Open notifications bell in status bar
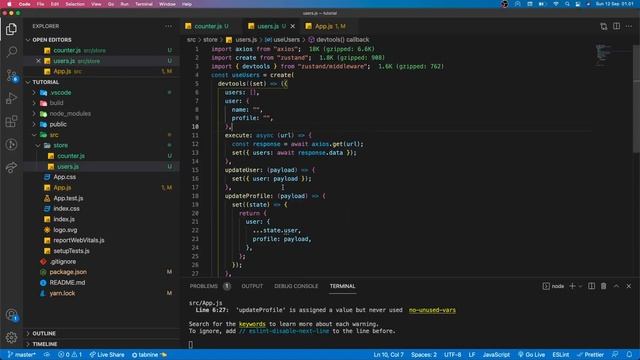The width and height of the screenshot is (640, 360). [x=629, y=355]
